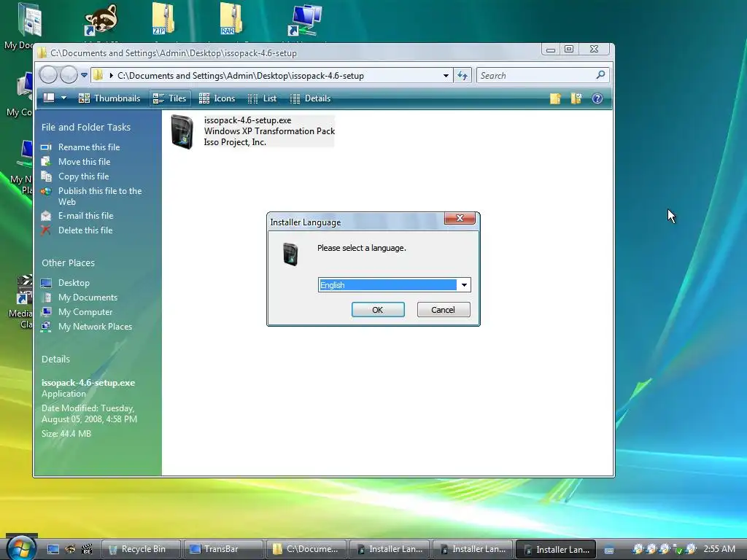The height and width of the screenshot is (560, 747).
Task: Click Rename this file
Action: coord(89,147)
